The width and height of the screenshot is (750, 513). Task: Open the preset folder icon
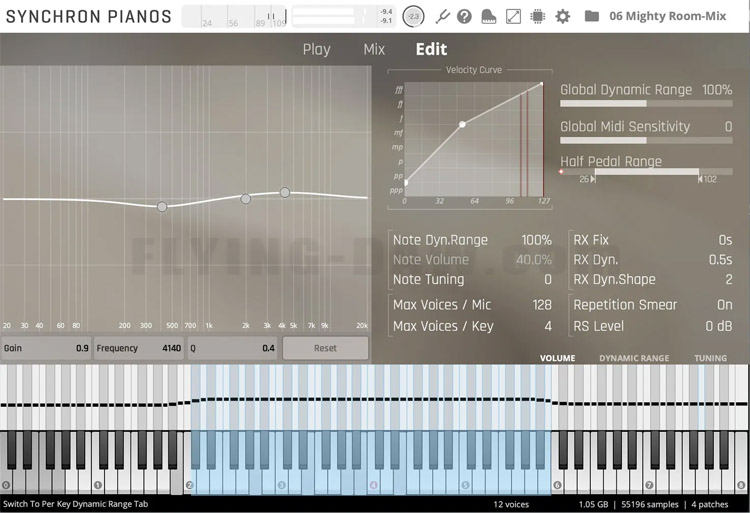tap(592, 16)
